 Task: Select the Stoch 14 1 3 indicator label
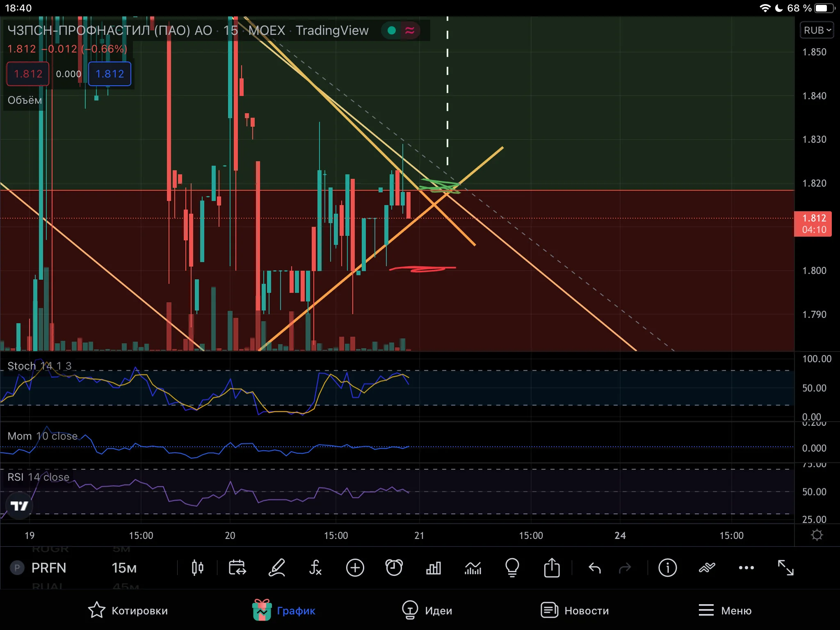[39, 366]
